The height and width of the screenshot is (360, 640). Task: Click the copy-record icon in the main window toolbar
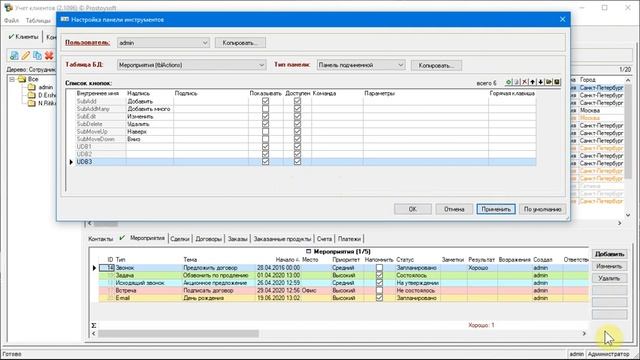38,56
